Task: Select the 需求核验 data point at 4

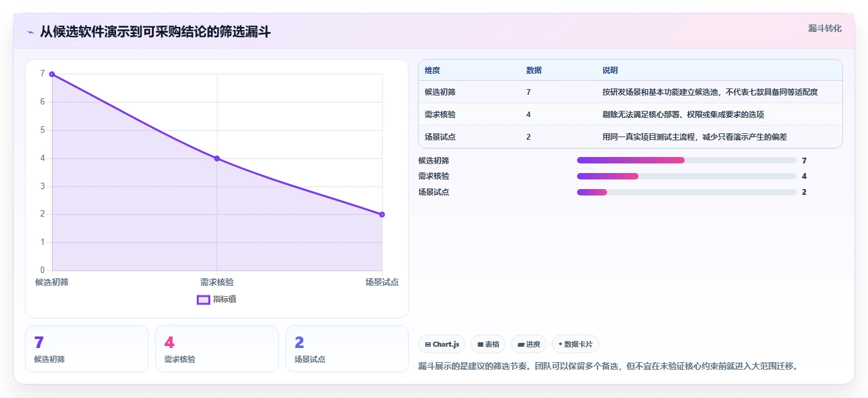Action: tap(217, 158)
